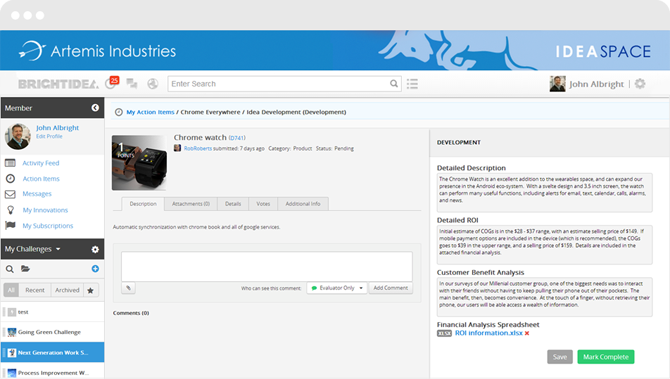Open John Albright sidebar name link

[x=57, y=127]
